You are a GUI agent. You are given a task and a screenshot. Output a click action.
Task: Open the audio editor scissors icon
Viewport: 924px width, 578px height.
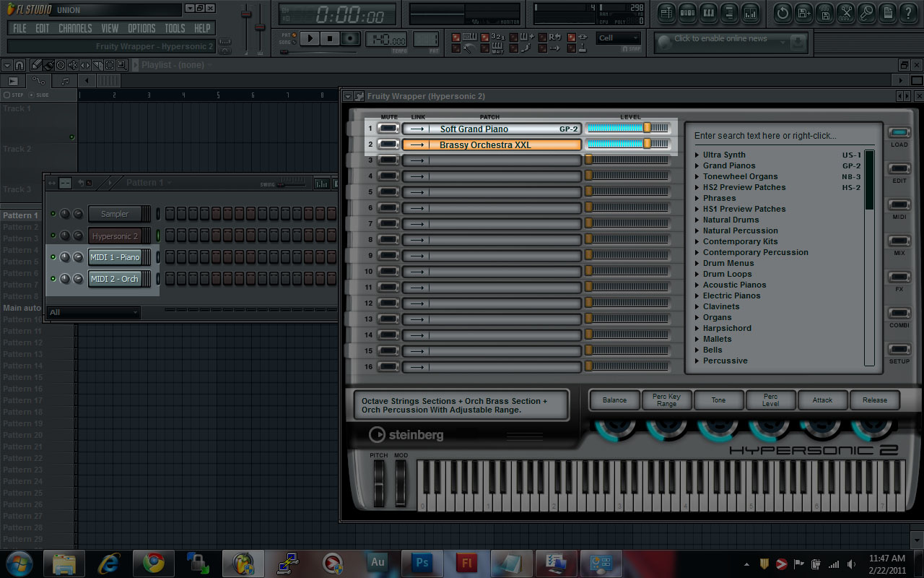coord(845,12)
